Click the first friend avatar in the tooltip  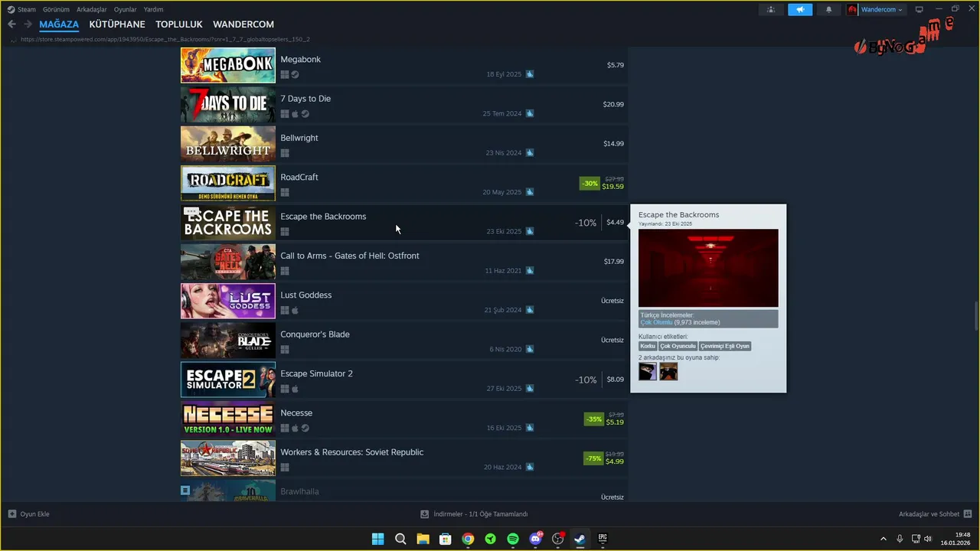tap(648, 371)
